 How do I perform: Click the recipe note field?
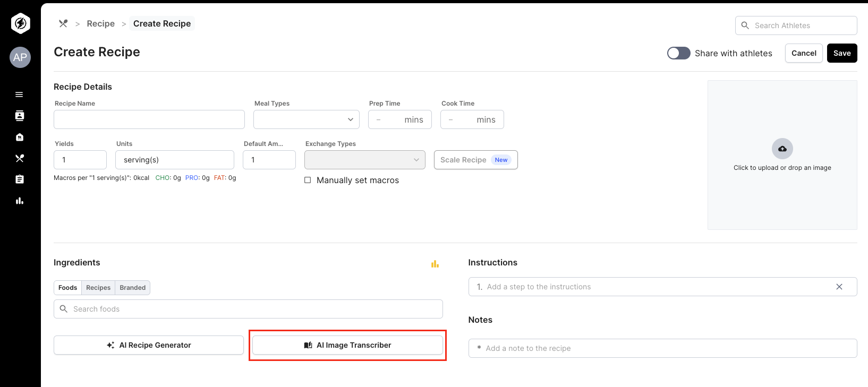tap(663, 348)
